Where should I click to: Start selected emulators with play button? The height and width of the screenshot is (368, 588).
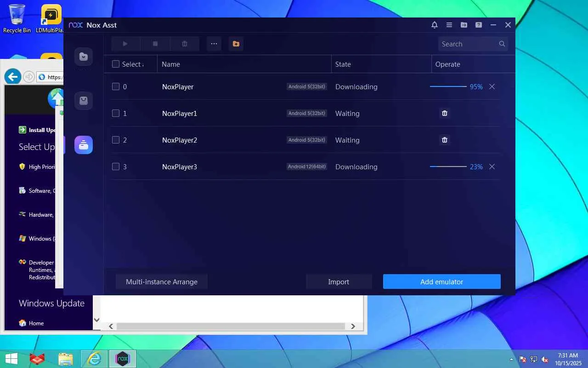pos(125,44)
